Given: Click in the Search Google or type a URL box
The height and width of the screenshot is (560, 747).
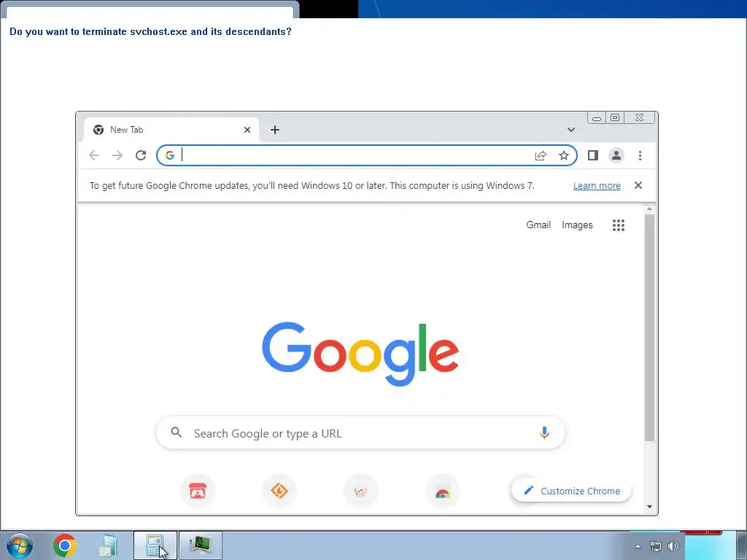Looking at the screenshot, I should (x=360, y=433).
